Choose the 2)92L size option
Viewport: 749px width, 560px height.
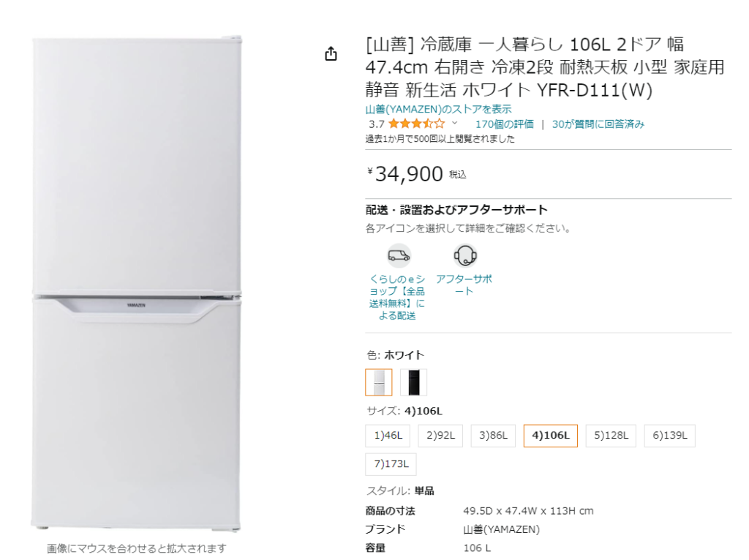coord(440,436)
